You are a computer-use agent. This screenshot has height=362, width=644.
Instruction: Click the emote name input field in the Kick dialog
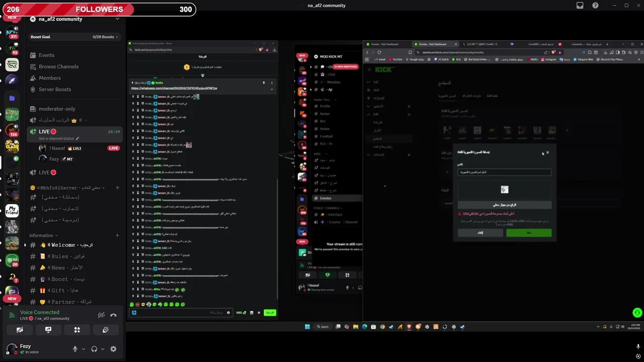(505, 172)
